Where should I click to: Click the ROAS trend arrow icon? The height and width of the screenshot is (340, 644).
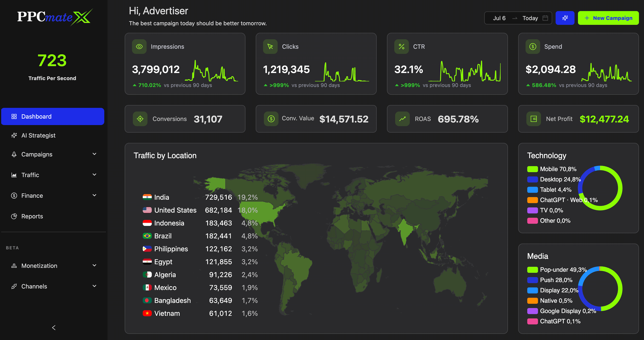point(402,119)
